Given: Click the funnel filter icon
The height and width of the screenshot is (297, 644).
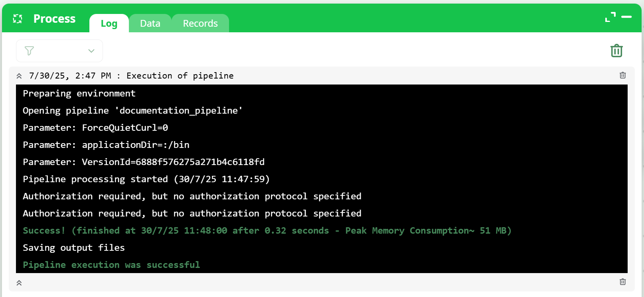Looking at the screenshot, I should point(29,51).
